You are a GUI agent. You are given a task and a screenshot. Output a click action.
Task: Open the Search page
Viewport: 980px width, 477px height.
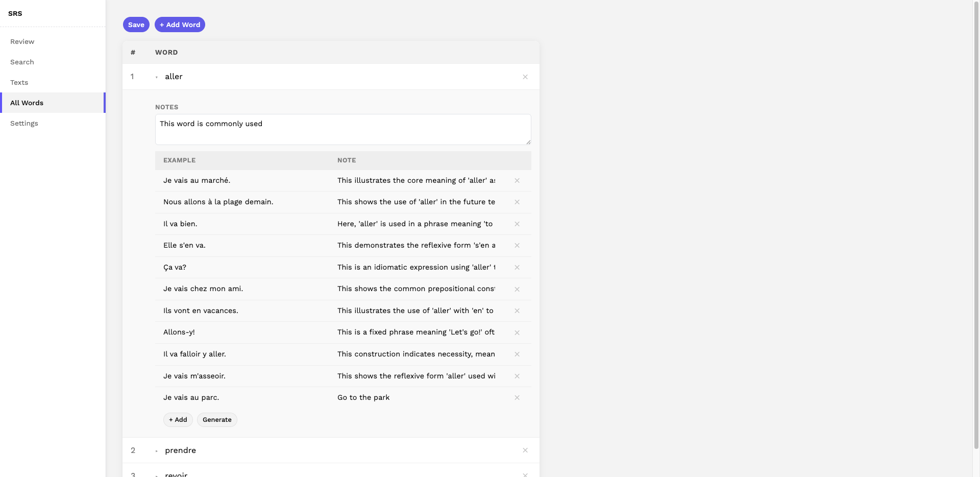click(53, 62)
